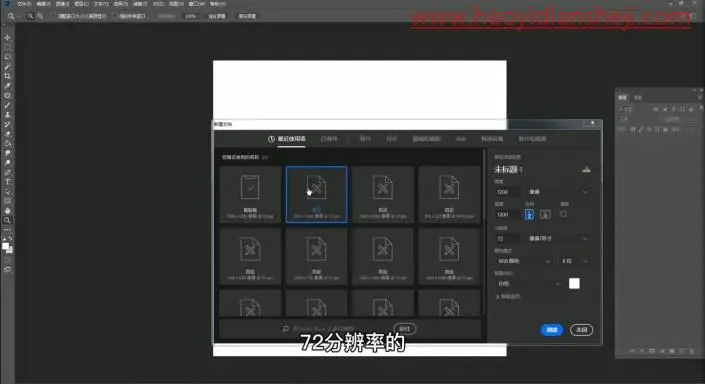Click the 100% button in options bar
The height and width of the screenshot is (384, 705).
click(190, 16)
